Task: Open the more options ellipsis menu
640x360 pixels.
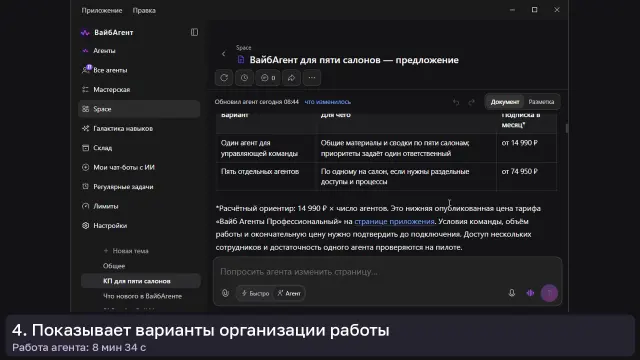Action: [x=312, y=78]
